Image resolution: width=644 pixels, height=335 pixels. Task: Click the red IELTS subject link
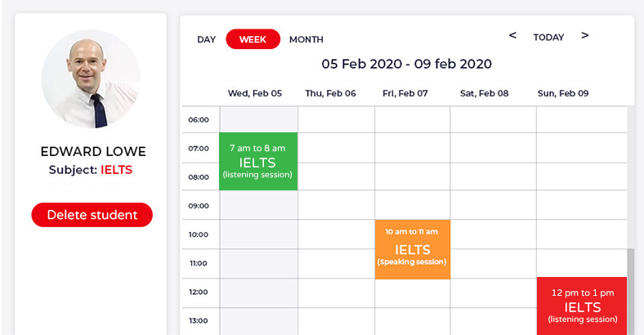pos(116,170)
